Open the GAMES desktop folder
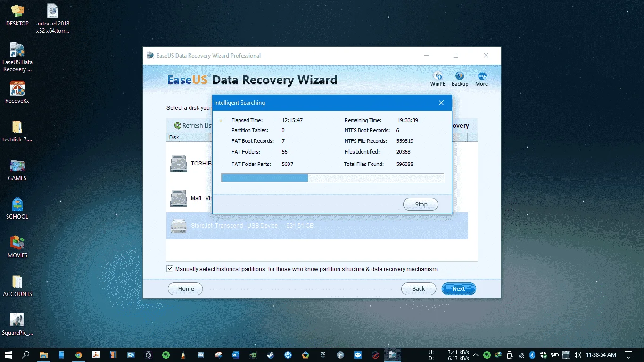The width and height of the screenshot is (644, 362). (17, 170)
